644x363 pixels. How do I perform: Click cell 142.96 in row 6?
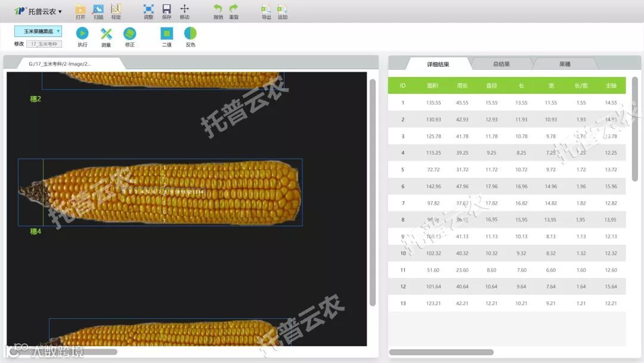click(434, 186)
